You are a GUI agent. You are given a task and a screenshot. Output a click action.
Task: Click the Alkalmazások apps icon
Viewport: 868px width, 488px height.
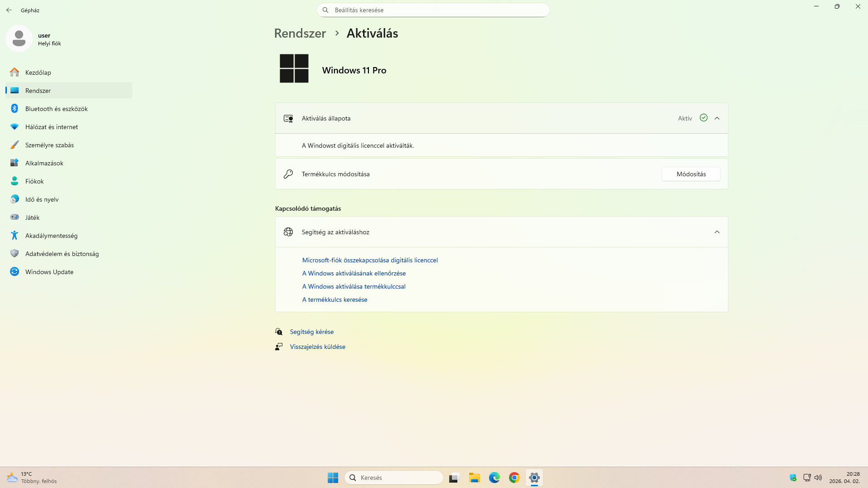tap(15, 163)
